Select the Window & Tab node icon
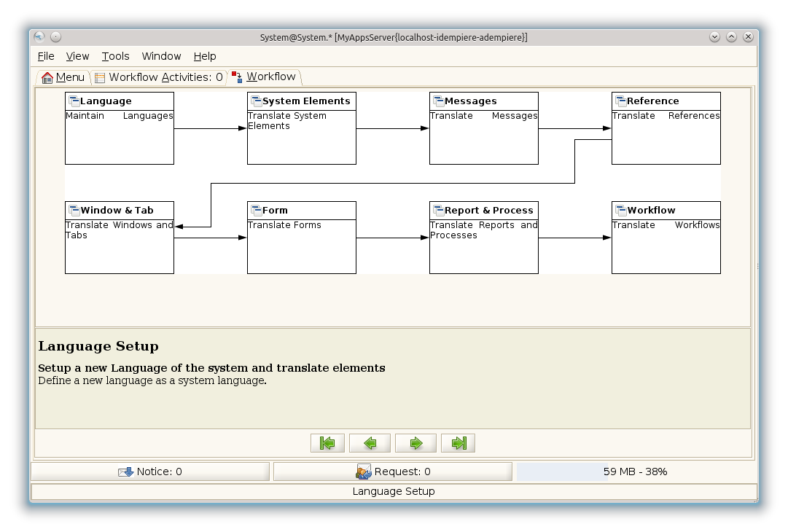Screen dimensions: 788x532 point(74,211)
